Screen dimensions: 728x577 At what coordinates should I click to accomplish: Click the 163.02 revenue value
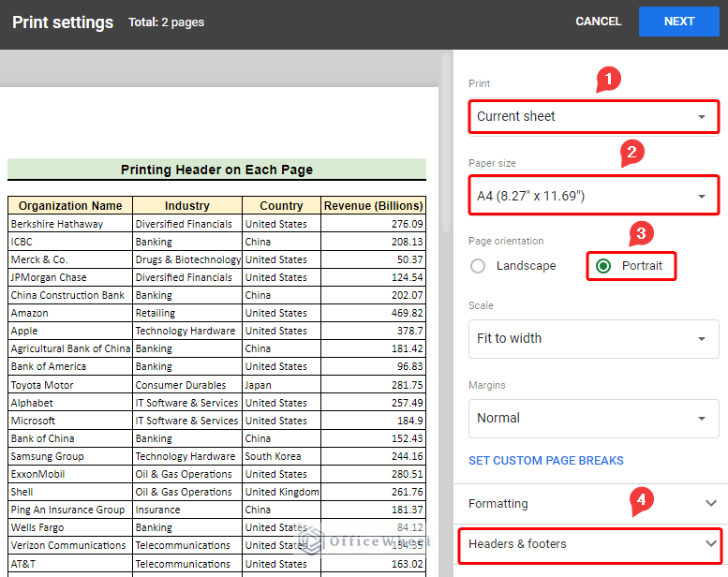point(408,564)
